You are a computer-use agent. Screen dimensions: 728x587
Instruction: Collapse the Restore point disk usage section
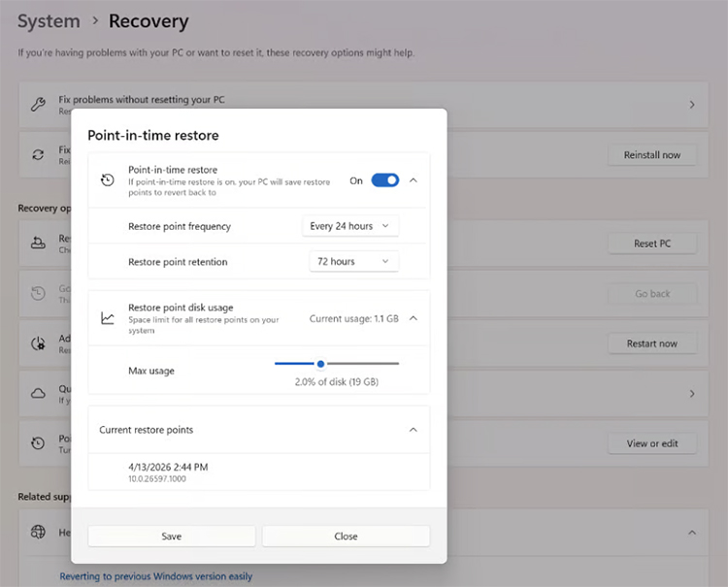coord(414,318)
